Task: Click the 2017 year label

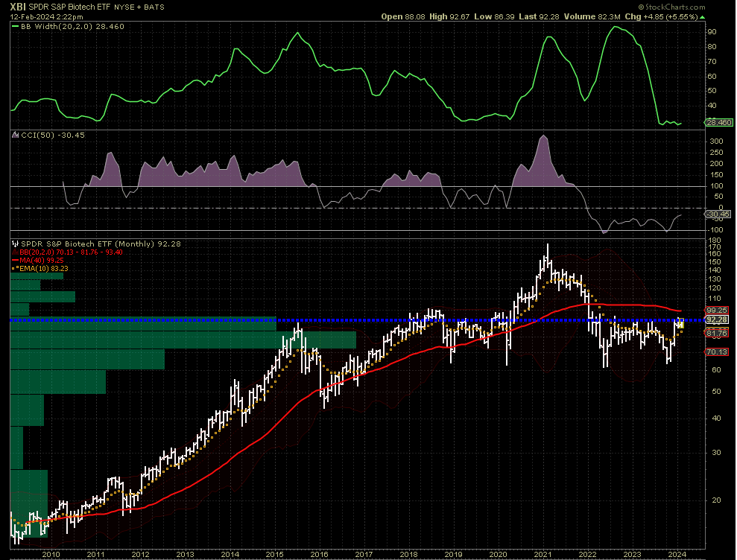Action: (x=364, y=554)
